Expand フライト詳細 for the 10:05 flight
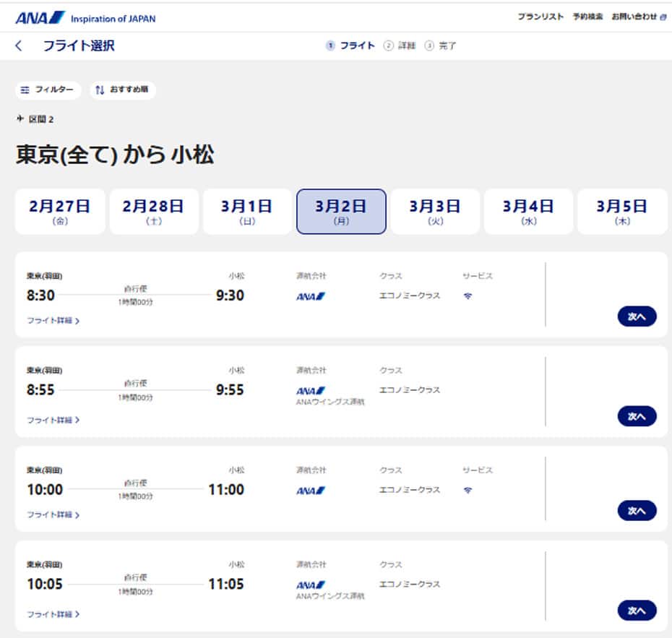The width and height of the screenshot is (672, 638). pos(53,614)
